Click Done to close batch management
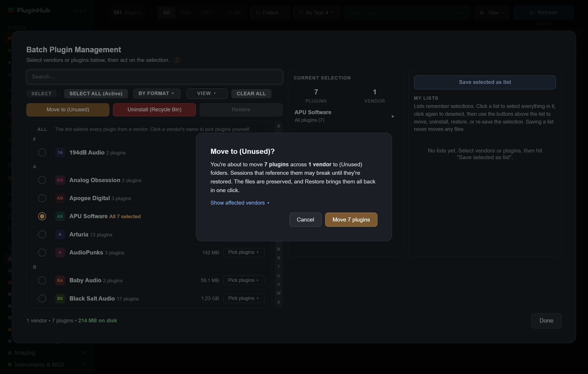Image resolution: width=588 pixels, height=374 pixels. coord(546,321)
